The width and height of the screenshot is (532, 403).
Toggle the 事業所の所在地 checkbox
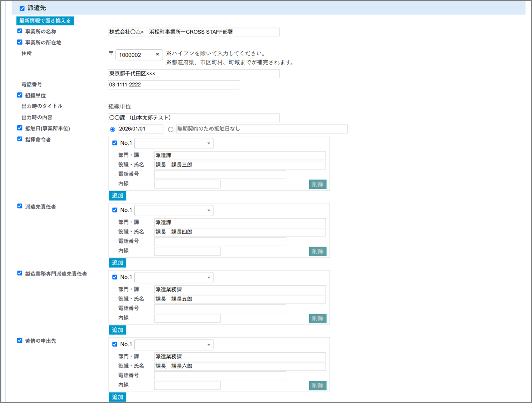tap(20, 42)
